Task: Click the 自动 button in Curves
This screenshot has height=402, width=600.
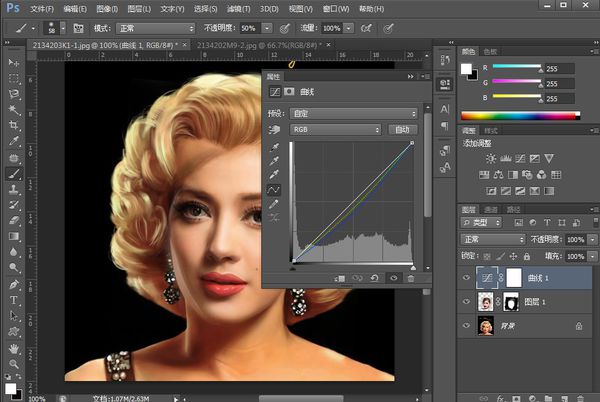Action: [x=401, y=130]
